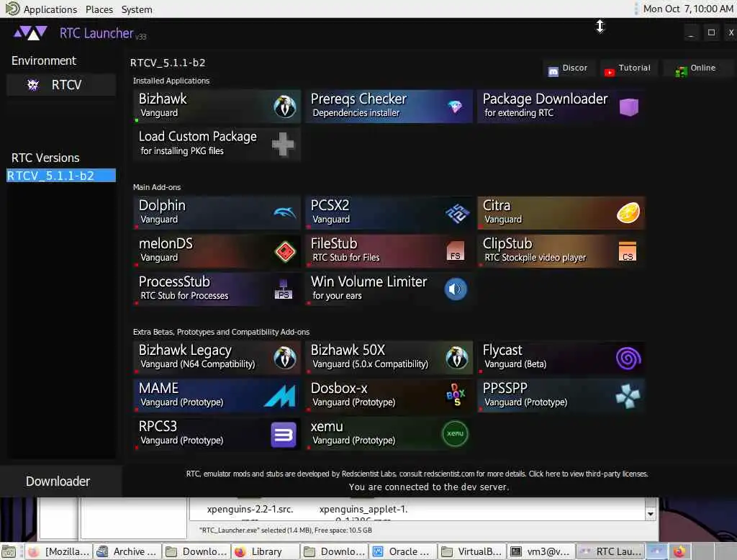The height and width of the screenshot is (560, 737).
Task: Click the Bizhawk Vanguard bird icon
Action: point(285,107)
